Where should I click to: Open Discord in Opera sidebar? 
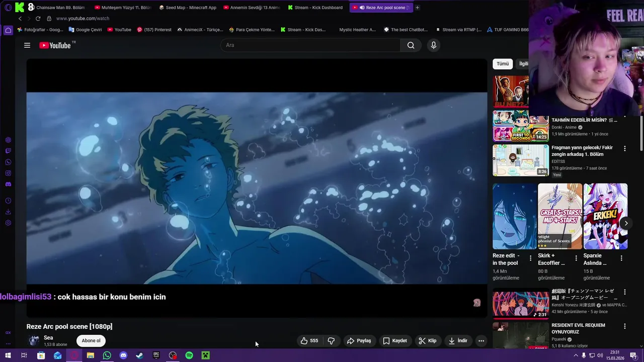tap(8, 185)
